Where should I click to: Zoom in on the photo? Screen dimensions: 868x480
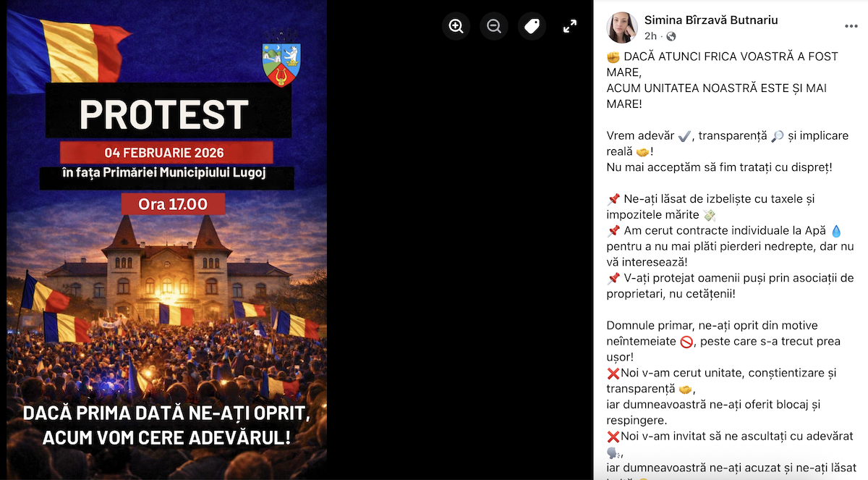pos(456,26)
